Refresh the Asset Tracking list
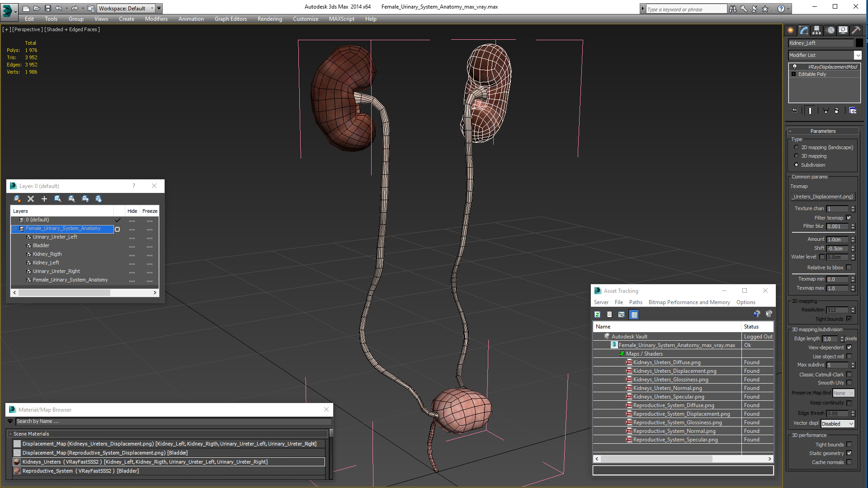The width and height of the screenshot is (868, 488). 597,314
